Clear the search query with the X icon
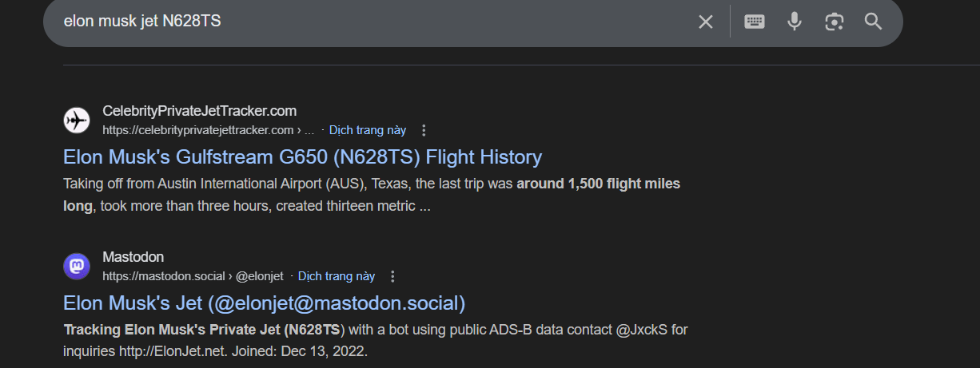 pos(705,22)
